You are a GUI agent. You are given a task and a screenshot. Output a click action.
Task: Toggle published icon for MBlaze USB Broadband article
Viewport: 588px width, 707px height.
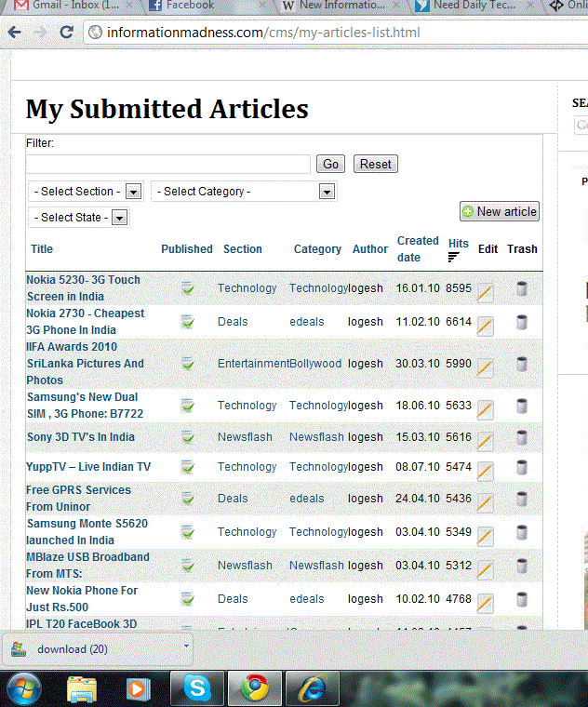[188, 565]
